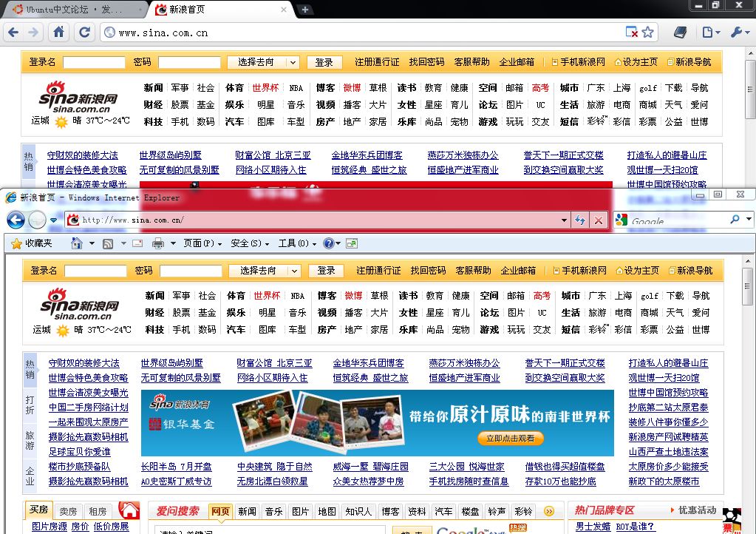Refresh the page in Internet Explorer
The width and height of the screenshot is (756, 534).
(x=580, y=220)
